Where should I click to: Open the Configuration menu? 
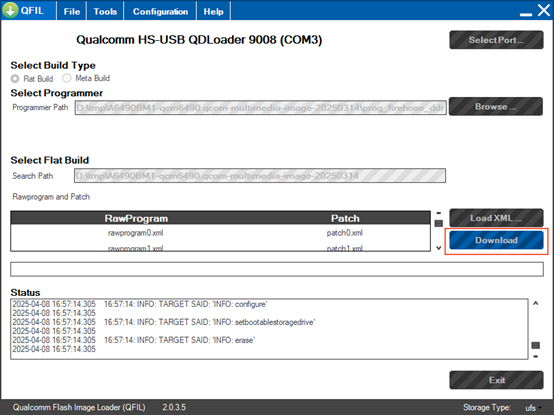click(x=160, y=11)
